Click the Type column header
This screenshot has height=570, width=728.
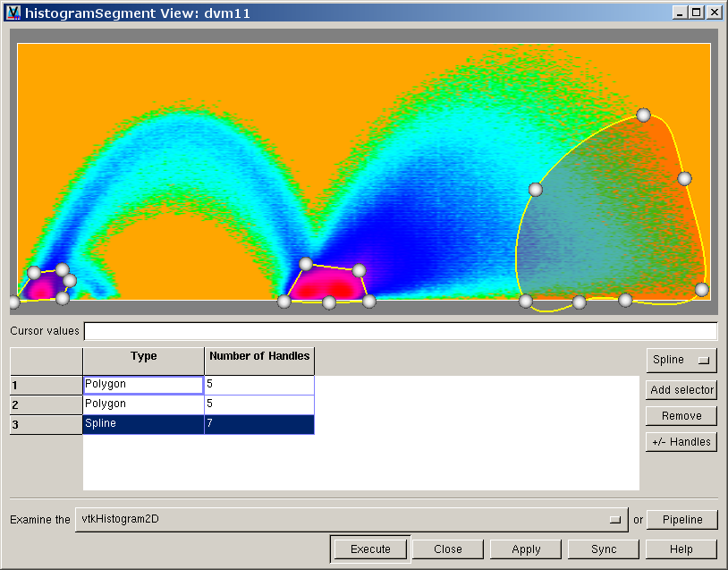coord(143,361)
